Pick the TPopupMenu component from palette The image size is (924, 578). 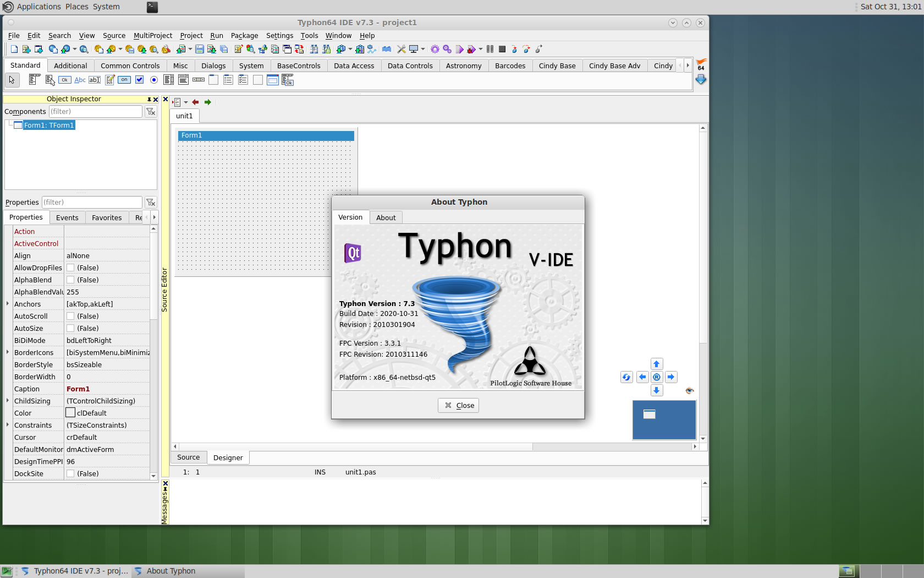(50, 80)
